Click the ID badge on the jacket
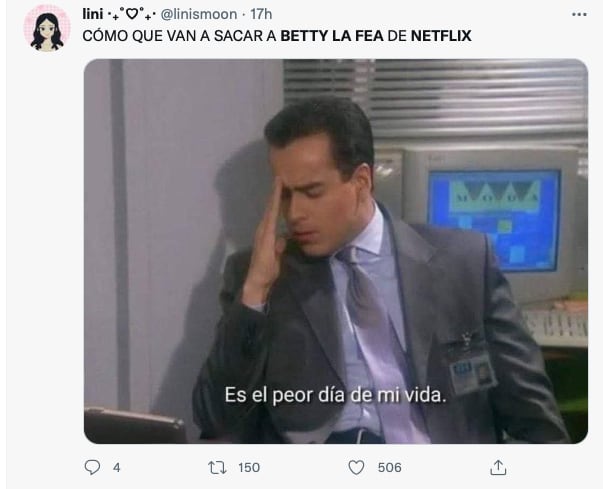 [x=473, y=371]
